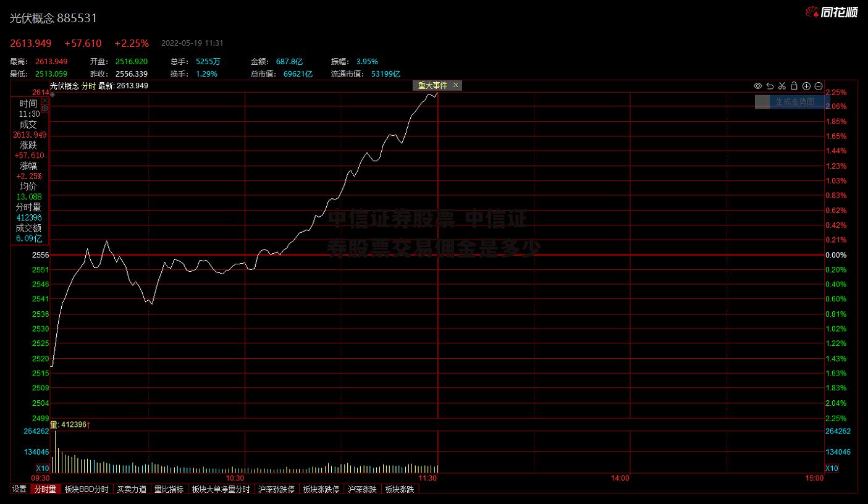Screen dimensions: 868x504
Task: Click the latest price 2613.949 in header
Action: [x=30, y=43]
